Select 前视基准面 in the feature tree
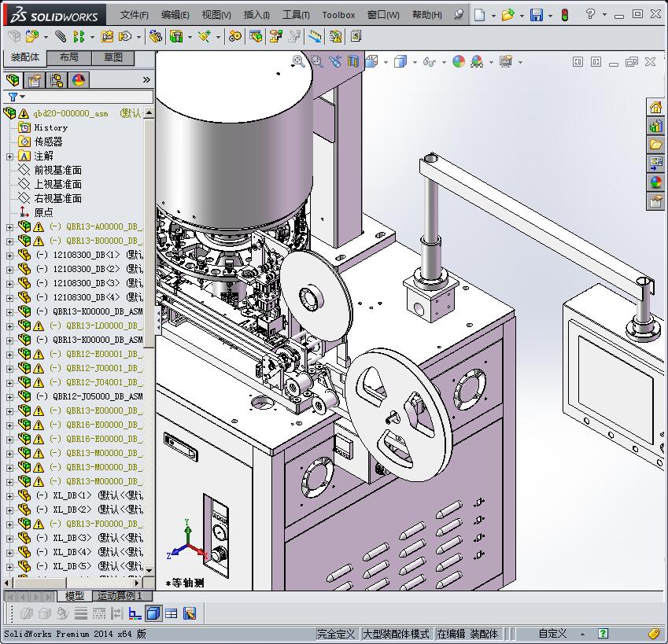 coord(57,170)
